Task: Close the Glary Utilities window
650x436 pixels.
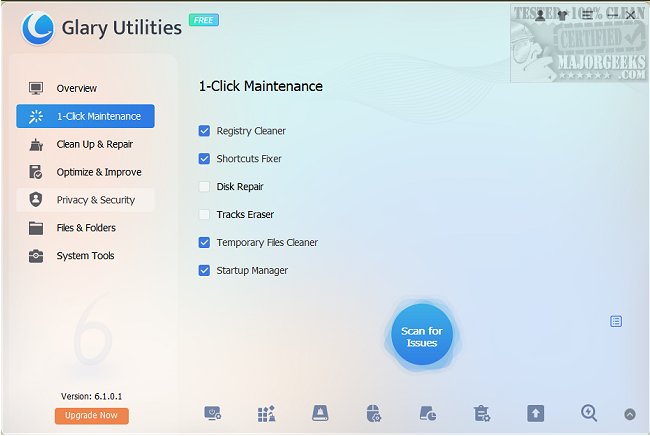Action: tap(631, 16)
